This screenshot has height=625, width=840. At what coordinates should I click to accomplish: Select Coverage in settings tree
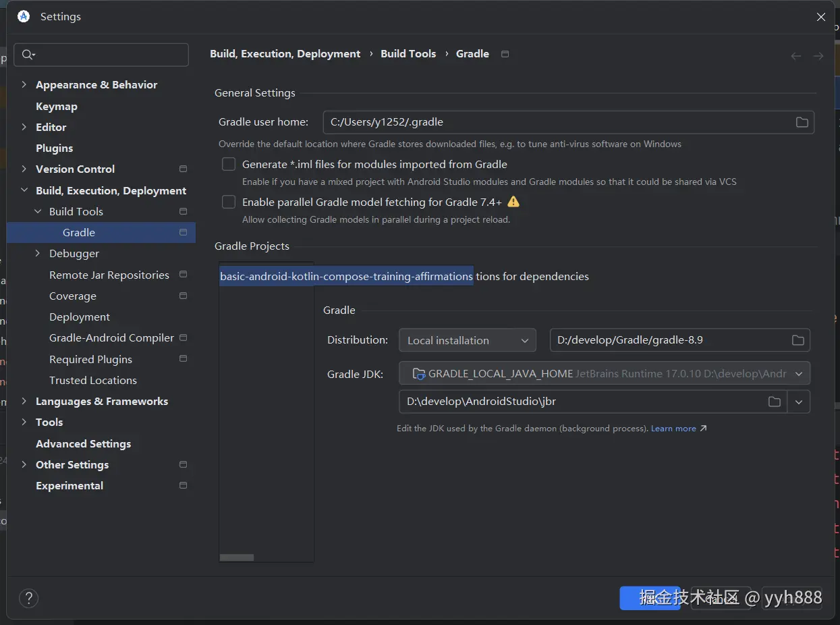point(73,296)
